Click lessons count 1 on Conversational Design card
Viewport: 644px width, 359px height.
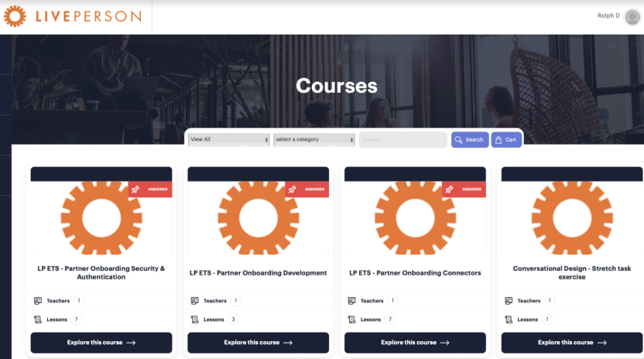(547, 320)
